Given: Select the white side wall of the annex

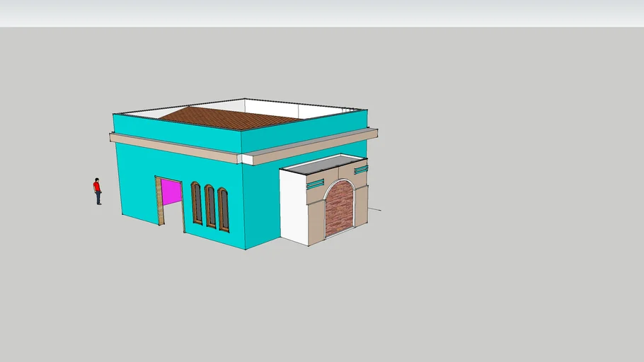Looking at the screenshot, I should (x=293, y=206).
